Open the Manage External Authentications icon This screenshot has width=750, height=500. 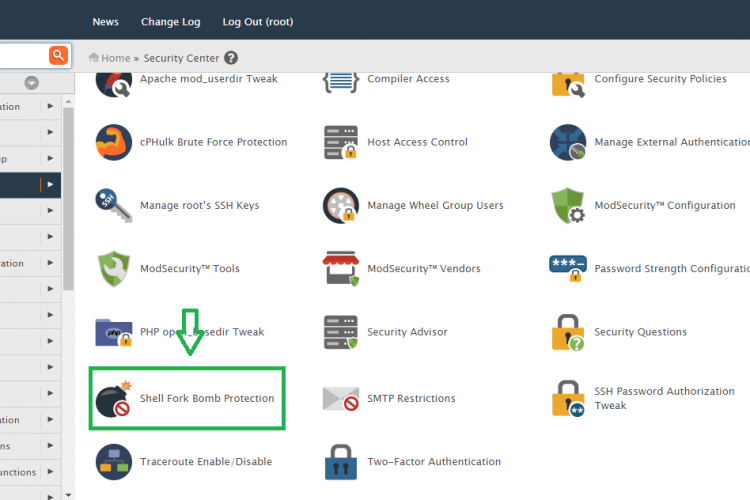click(x=568, y=142)
